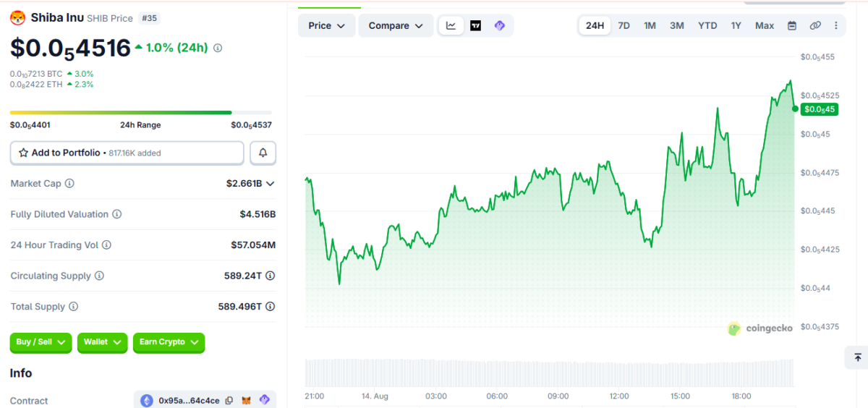Select 1Y timeframe tab
The width and height of the screenshot is (868, 408).
[x=736, y=25]
